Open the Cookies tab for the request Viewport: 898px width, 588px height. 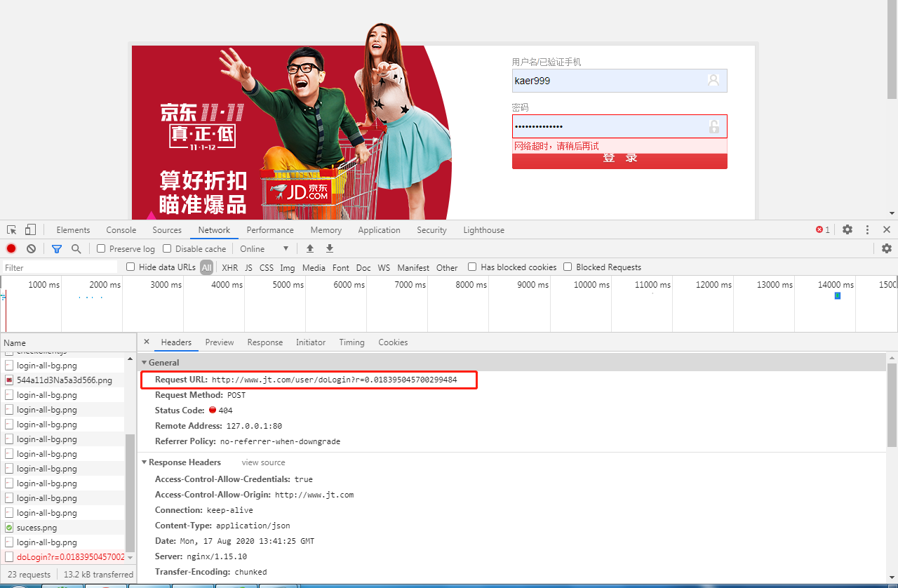click(393, 342)
